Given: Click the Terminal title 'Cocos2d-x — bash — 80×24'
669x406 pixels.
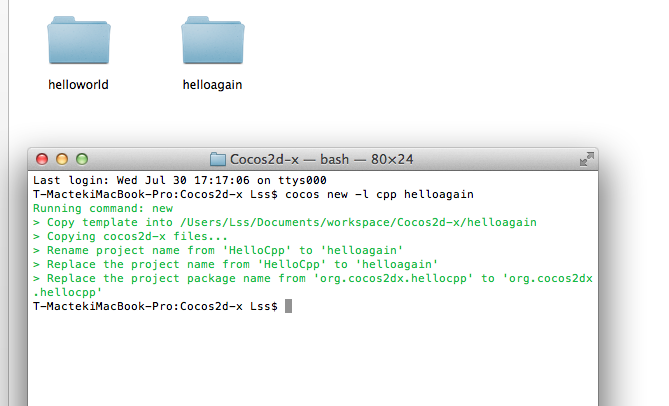Looking at the screenshot, I should [x=322, y=160].
